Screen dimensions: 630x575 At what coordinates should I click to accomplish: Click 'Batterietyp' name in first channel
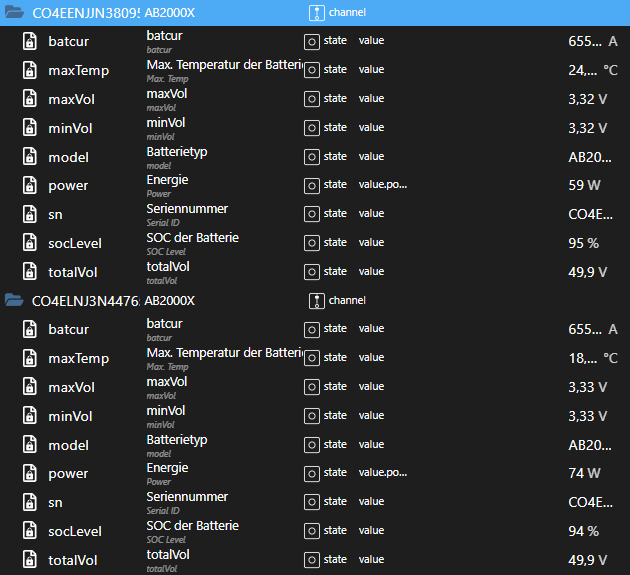(x=177, y=152)
